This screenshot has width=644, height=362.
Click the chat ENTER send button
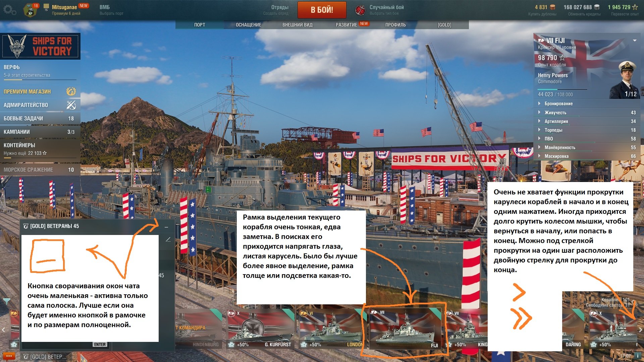click(100, 345)
